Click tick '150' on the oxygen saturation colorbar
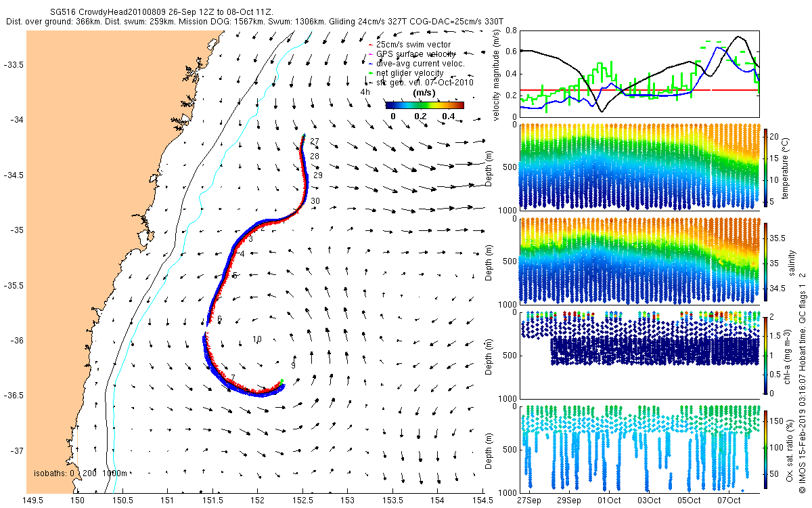812x508 pixels. 777,420
